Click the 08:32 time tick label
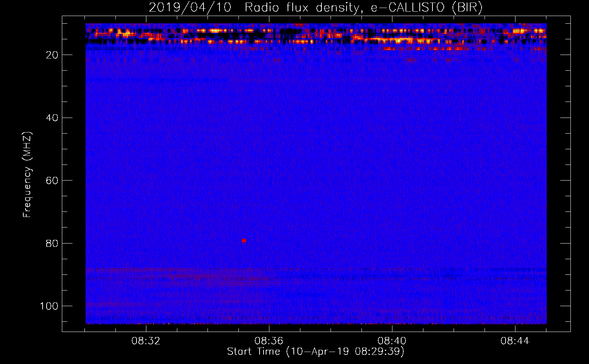589x364 pixels. [x=146, y=341]
